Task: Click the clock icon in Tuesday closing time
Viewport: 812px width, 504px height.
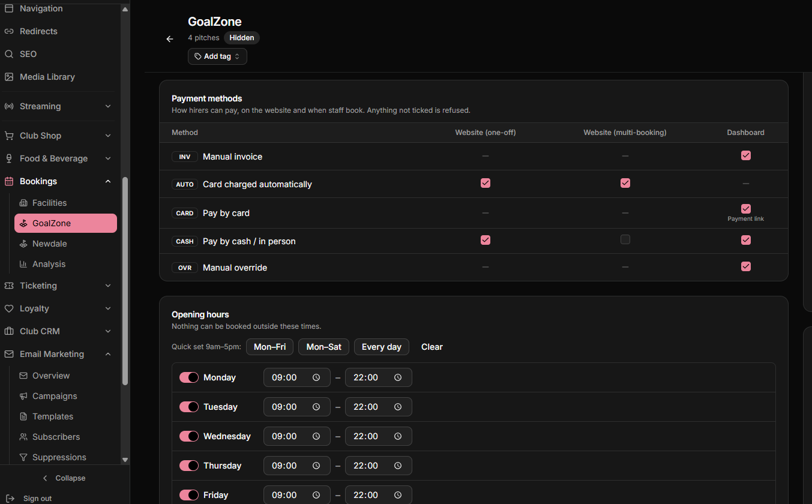Action: pyautogui.click(x=398, y=407)
